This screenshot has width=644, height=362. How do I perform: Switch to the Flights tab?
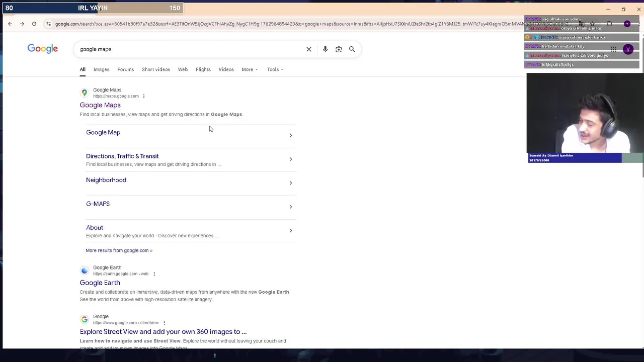[203, 69]
